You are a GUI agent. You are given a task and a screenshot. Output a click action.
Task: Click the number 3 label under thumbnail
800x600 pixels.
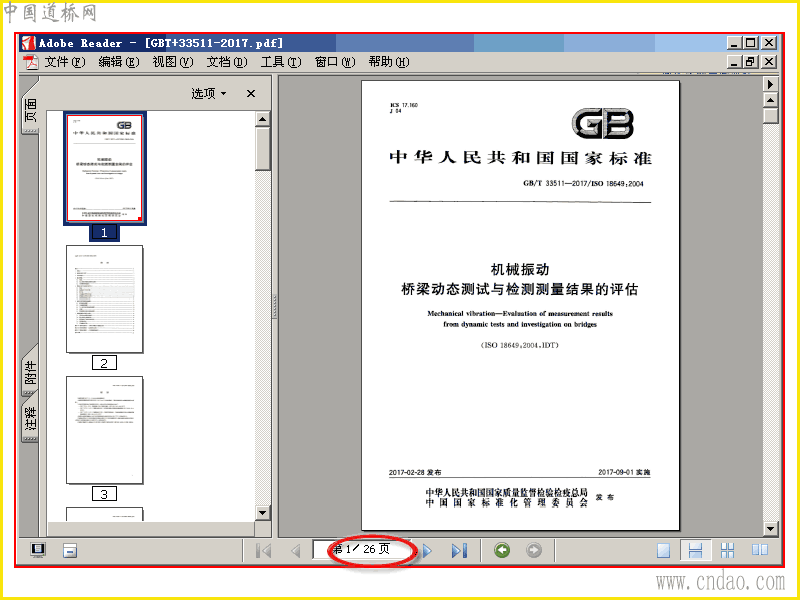click(x=104, y=493)
